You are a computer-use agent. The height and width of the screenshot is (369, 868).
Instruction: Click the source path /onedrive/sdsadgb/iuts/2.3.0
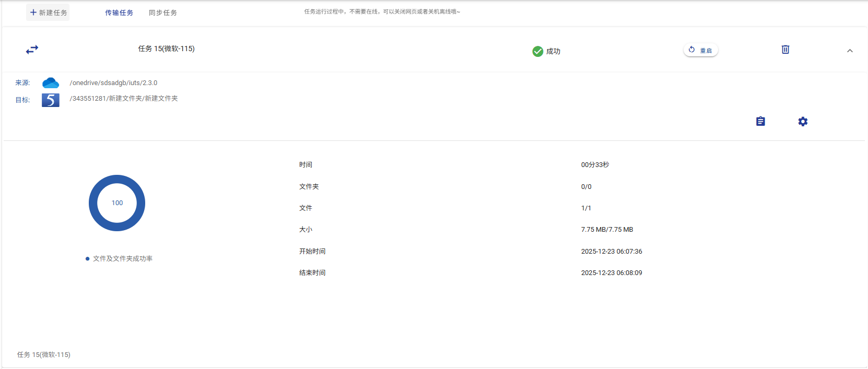113,83
